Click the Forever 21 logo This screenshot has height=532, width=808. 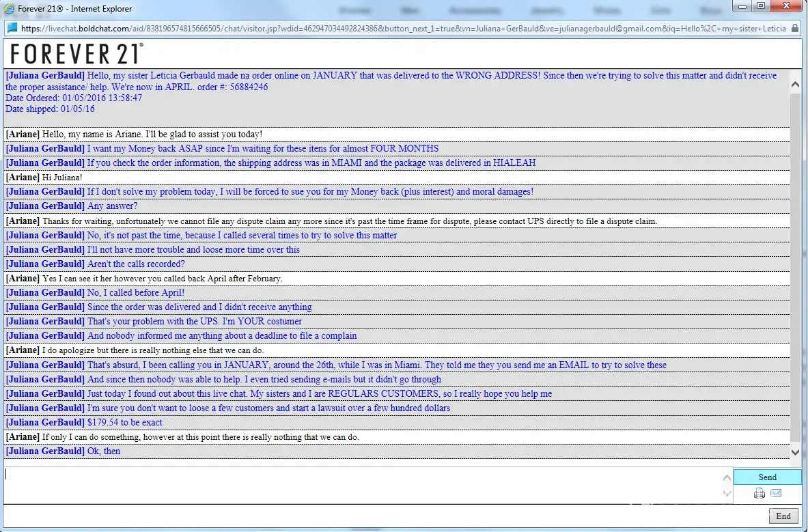click(76, 54)
